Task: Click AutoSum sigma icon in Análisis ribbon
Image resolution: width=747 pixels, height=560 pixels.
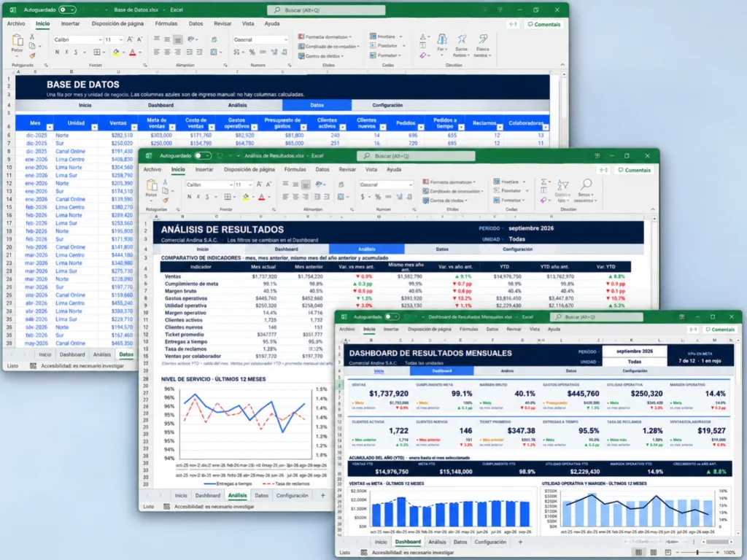Action: pyautogui.click(x=543, y=182)
